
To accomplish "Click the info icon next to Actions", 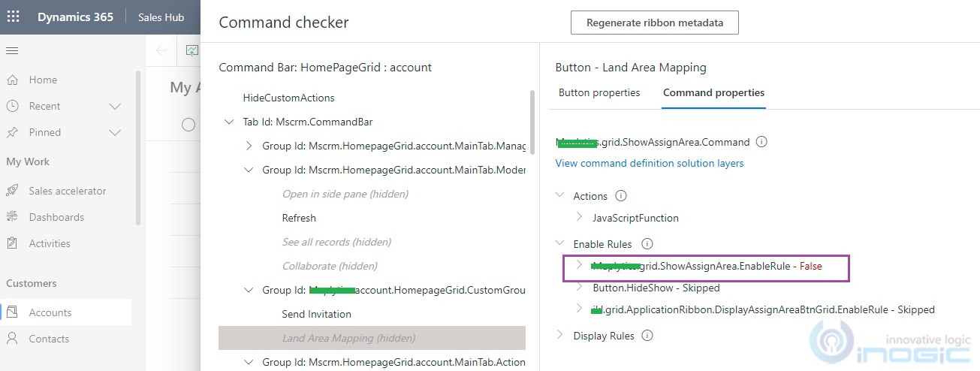I will click(x=620, y=196).
